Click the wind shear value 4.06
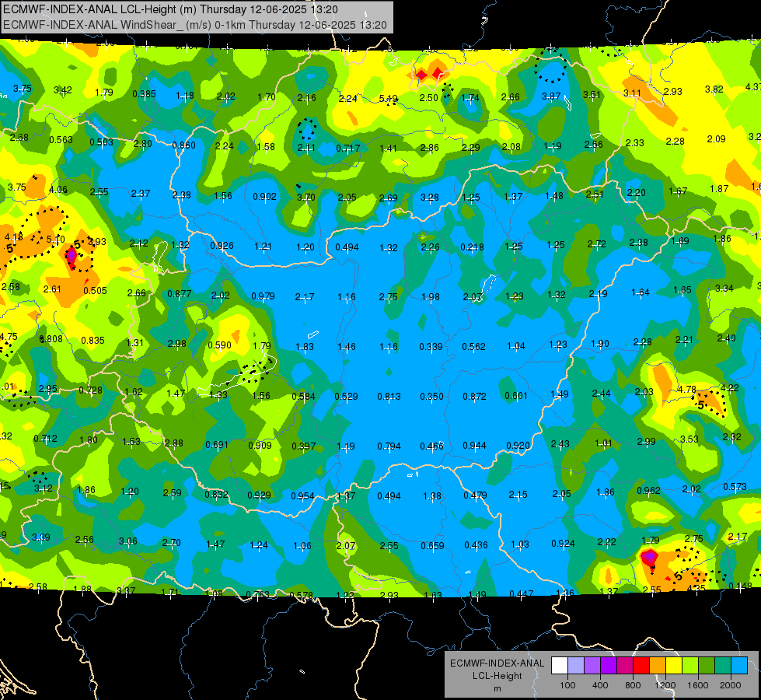The width and height of the screenshot is (761, 700). pos(58,190)
